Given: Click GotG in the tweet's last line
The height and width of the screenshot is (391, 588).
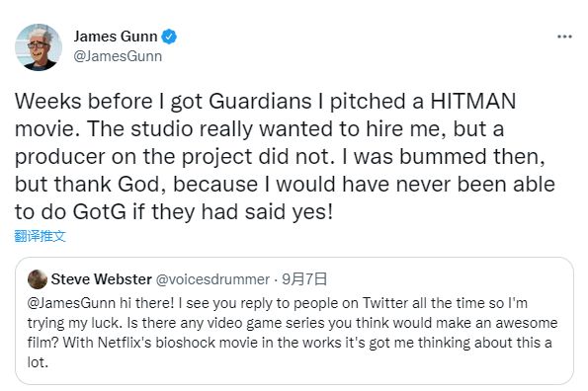Looking at the screenshot, I should (x=100, y=211).
